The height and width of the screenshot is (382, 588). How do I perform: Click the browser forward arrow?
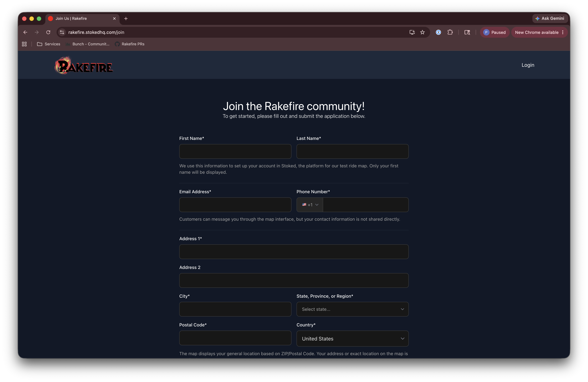37,32
